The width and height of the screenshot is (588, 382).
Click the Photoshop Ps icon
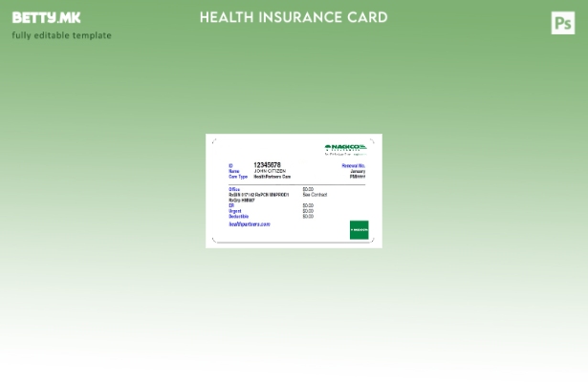563,23
